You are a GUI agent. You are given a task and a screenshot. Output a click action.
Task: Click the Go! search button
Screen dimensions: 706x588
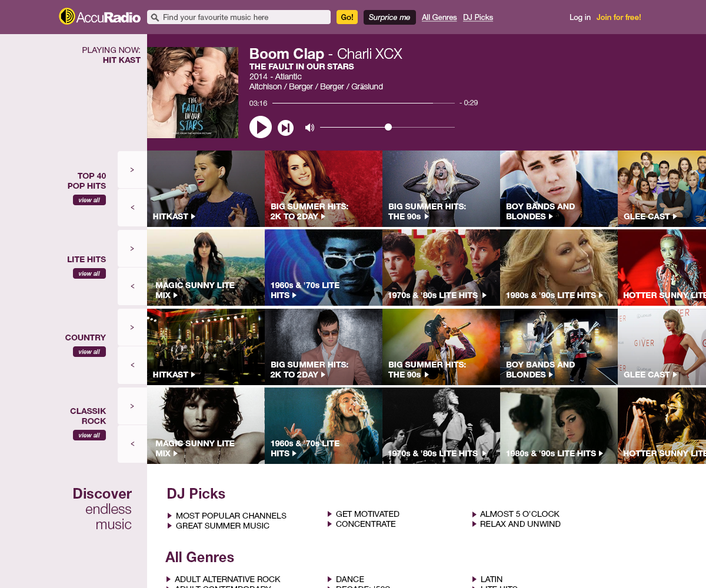(x=347, y=17)
